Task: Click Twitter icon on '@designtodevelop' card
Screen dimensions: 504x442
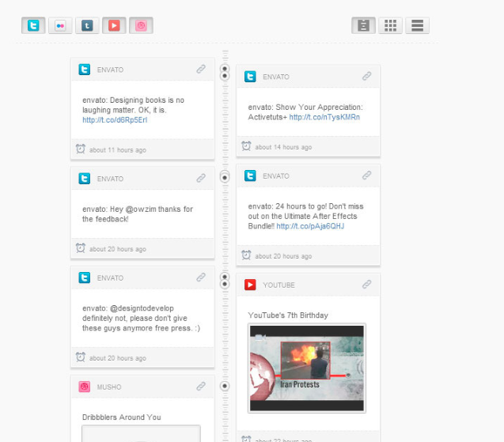Action: pyautogui.click(x=85, y=278)
